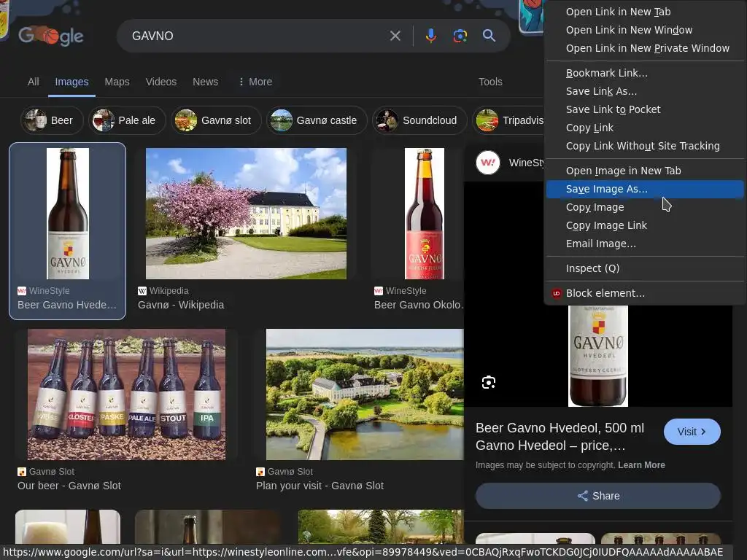Open the red Gavnø bottle thumbnail
The image size is (747, 560).
425,214
